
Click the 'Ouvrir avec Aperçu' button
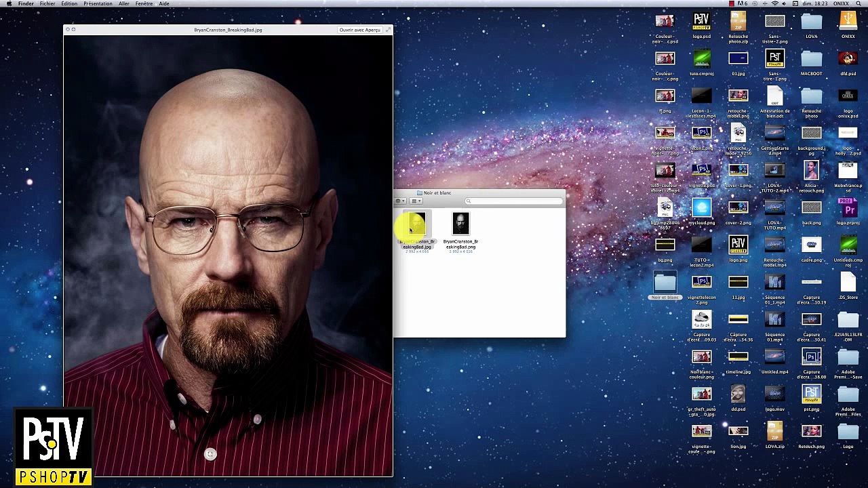(359, 30)
